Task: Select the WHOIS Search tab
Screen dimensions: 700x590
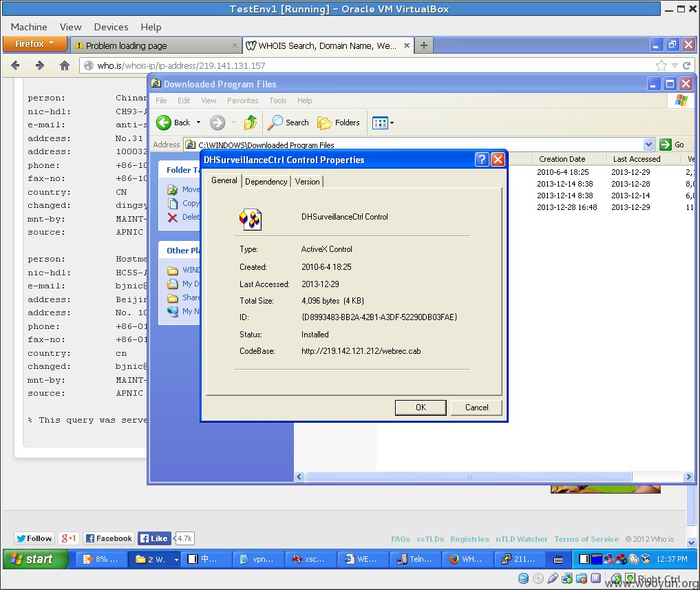Action: pyautogui.click(x=328, y=45)
